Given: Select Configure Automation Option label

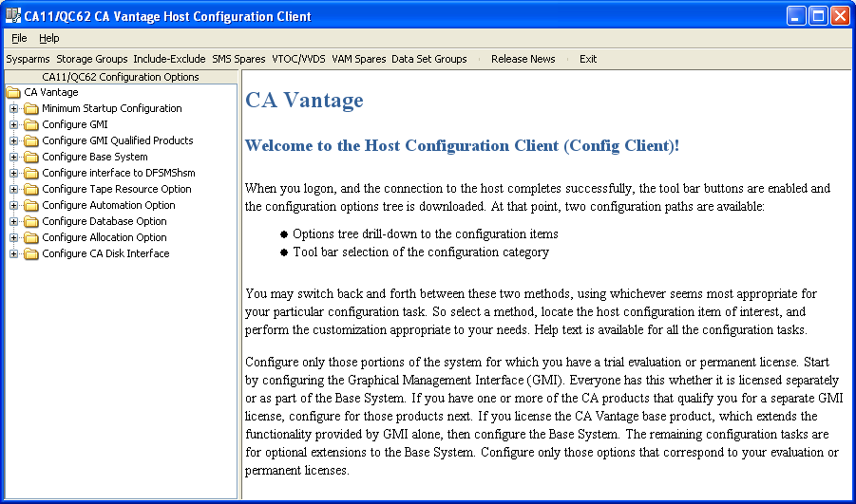Looking at the screenshot, I should click(108, 205).
